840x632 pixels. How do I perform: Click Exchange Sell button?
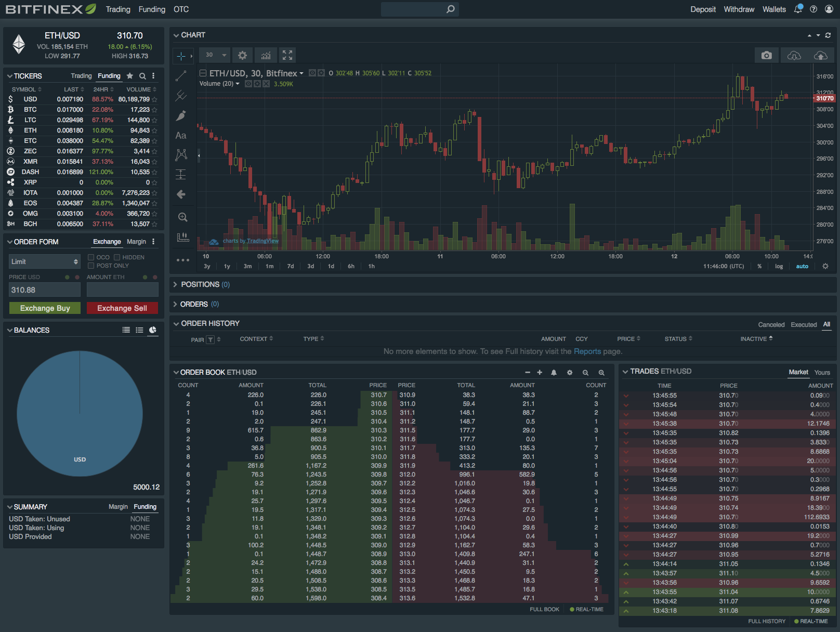click(122, 308)
